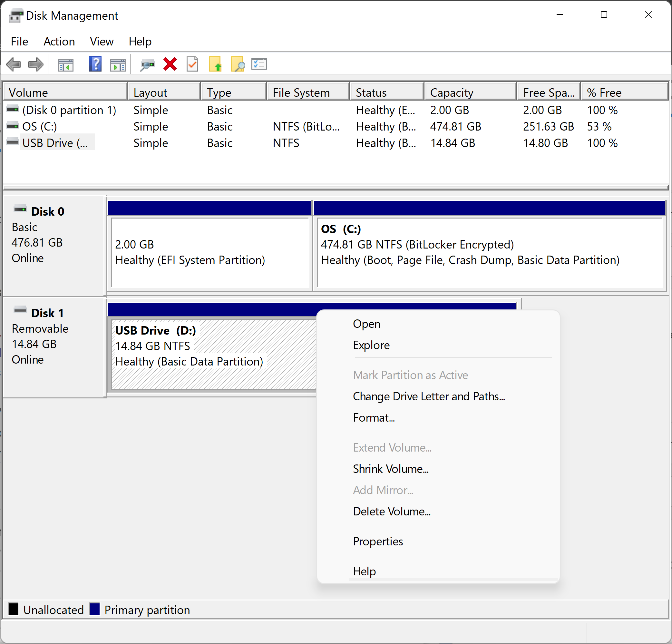Open the Format context menu option
Viewport: 672px width, 644px height.
coord(373,417)
